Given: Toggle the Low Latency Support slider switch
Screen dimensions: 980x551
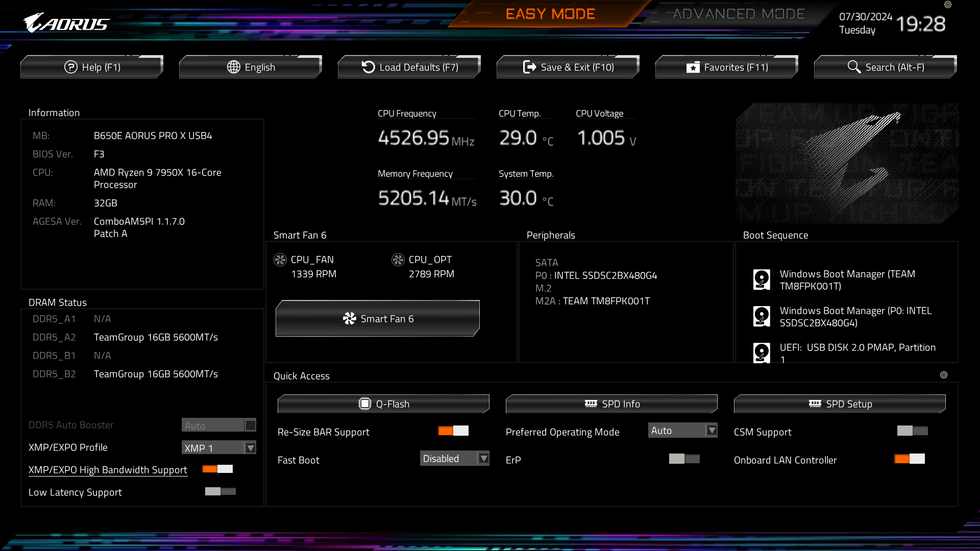Looking at the screenshot, I should tap(220, 492).
